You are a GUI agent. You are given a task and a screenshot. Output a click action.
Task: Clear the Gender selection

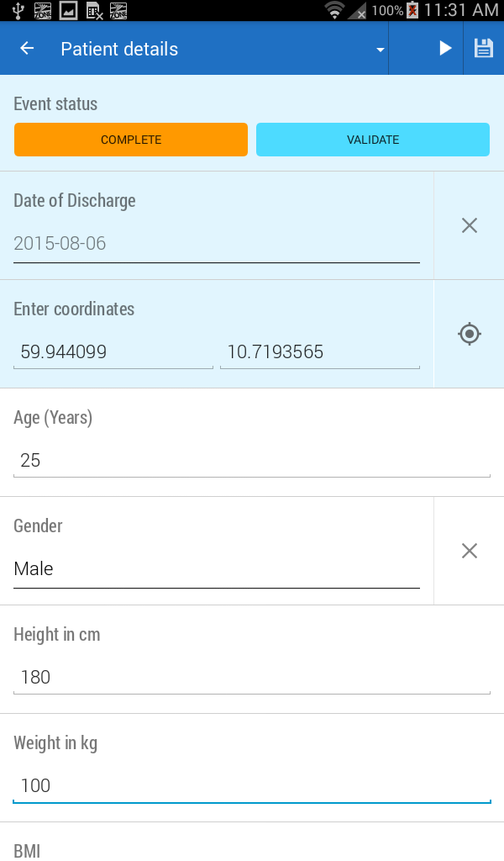[x=470, y=551]
